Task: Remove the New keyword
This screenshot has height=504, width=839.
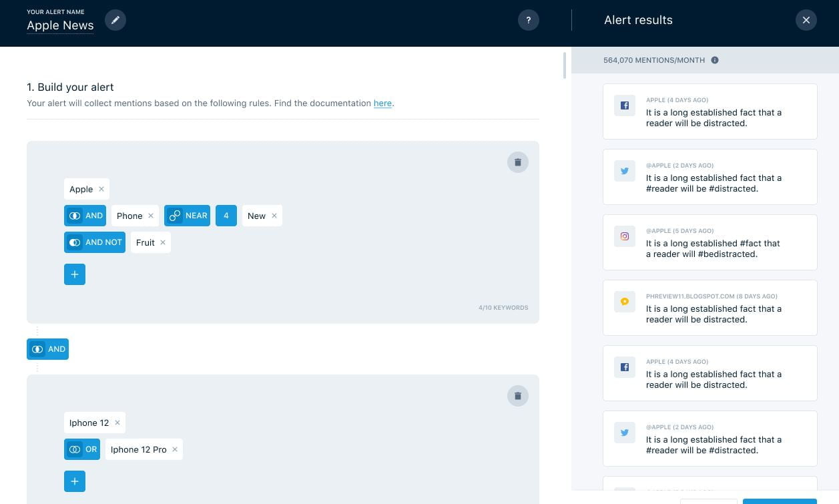Action: click(274, 216)
